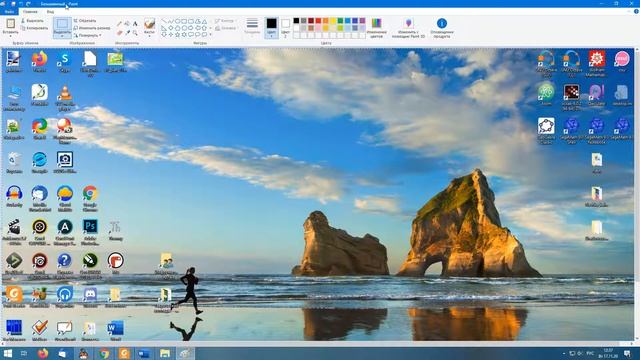
Task: Click Изменить размер resize button
Action: (x=92, y=28)
